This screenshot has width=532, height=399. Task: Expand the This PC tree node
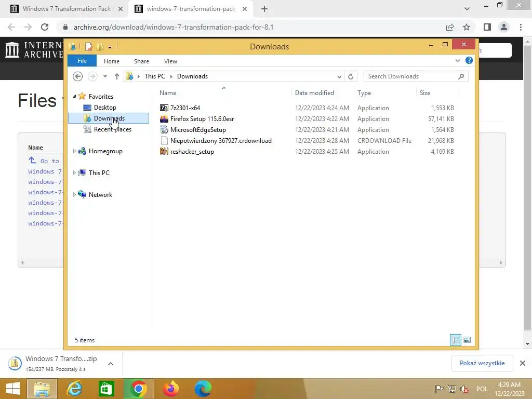coord(74,172)
